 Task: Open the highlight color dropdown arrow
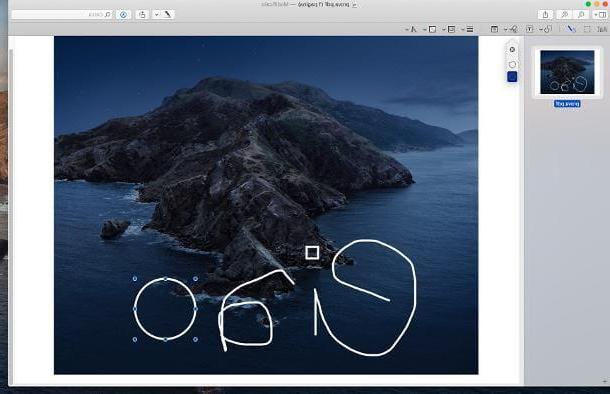[156, 14]
